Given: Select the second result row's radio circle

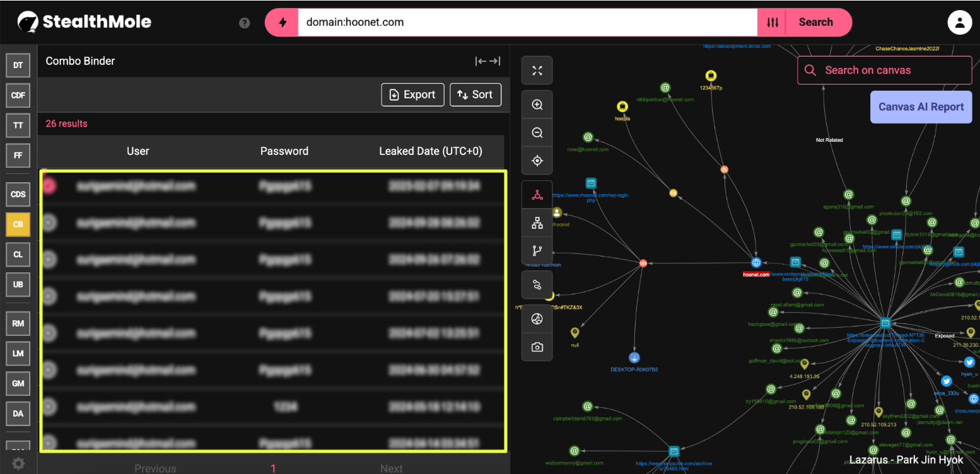Looking at the screenshot, I should click(x=49, y=223).
